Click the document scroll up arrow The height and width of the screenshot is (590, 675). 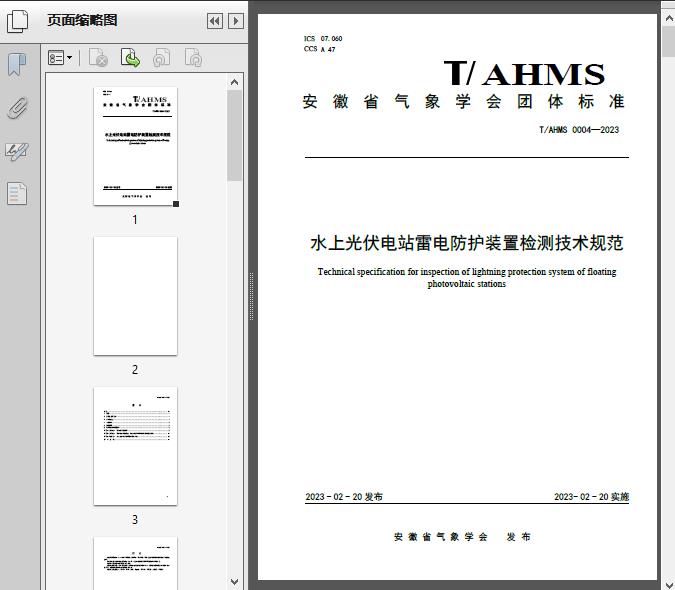click(669, 19)
